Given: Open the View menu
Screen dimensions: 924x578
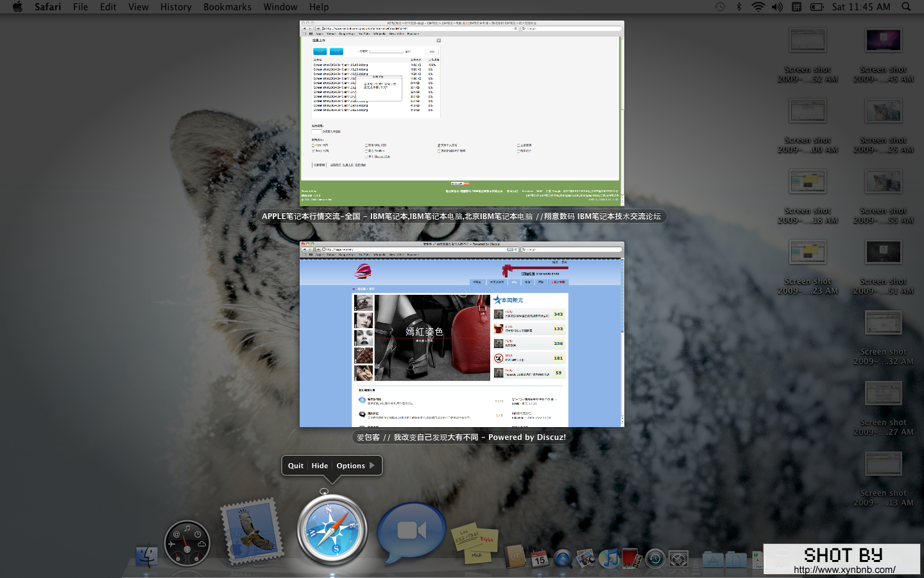Looking at the screenshot, I should tap(138, 7).
